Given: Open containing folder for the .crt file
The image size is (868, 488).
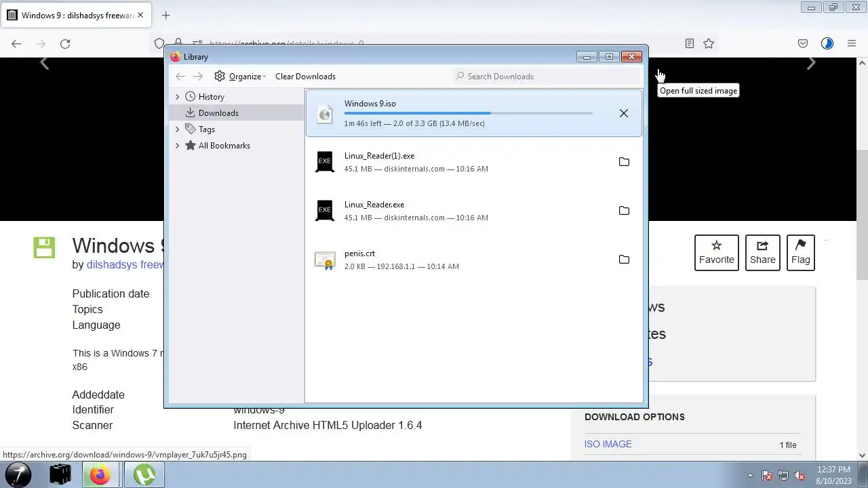Looking at the screenshot, I should [x=624, y=260].
